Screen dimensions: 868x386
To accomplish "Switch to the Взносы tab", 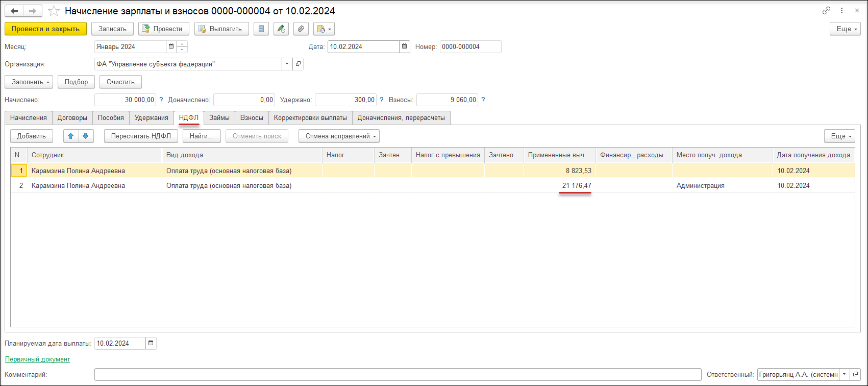I will click(x=252, y=117).
